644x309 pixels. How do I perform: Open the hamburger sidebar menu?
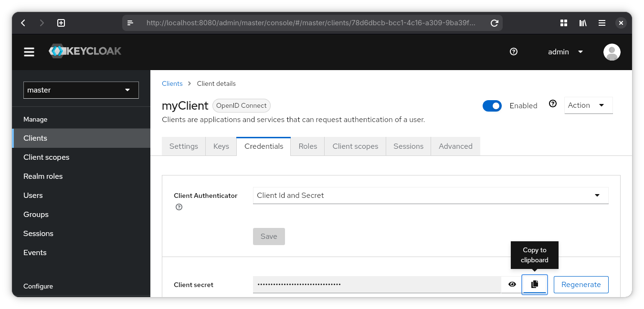tap(29, 52)
